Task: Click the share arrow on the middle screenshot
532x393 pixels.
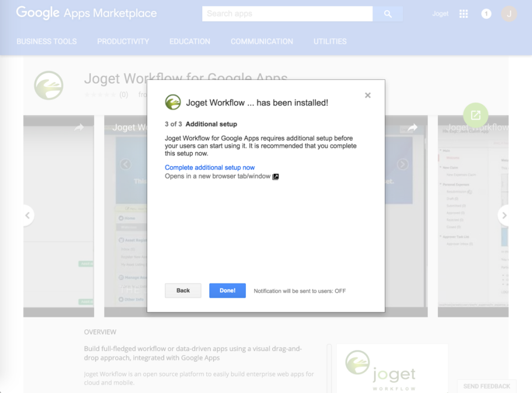Action: (412, 128)
